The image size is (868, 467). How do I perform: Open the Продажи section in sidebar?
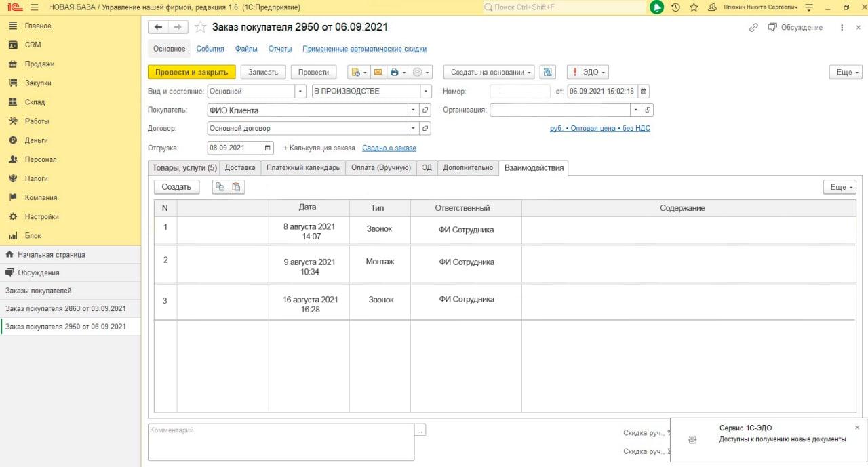coord(39,64)
